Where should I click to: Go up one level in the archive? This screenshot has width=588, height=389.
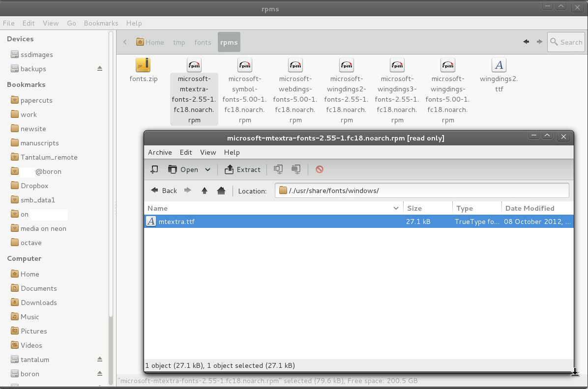tap(205, 191)
